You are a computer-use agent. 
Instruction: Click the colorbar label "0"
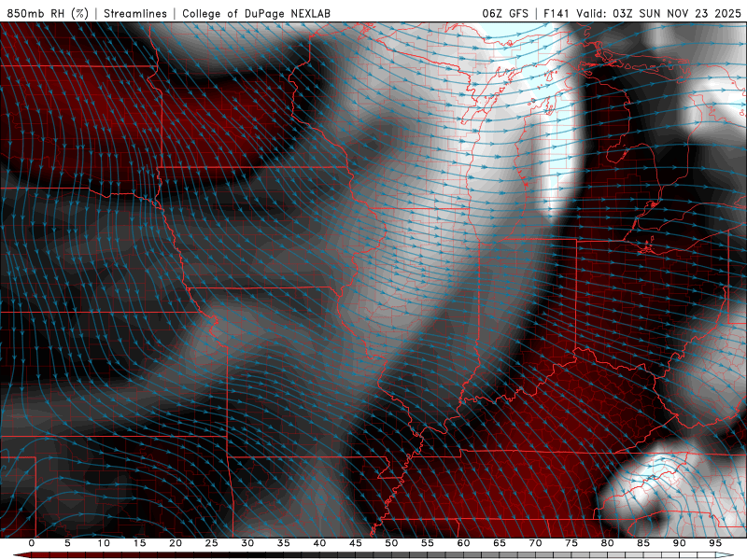(32, 543)
